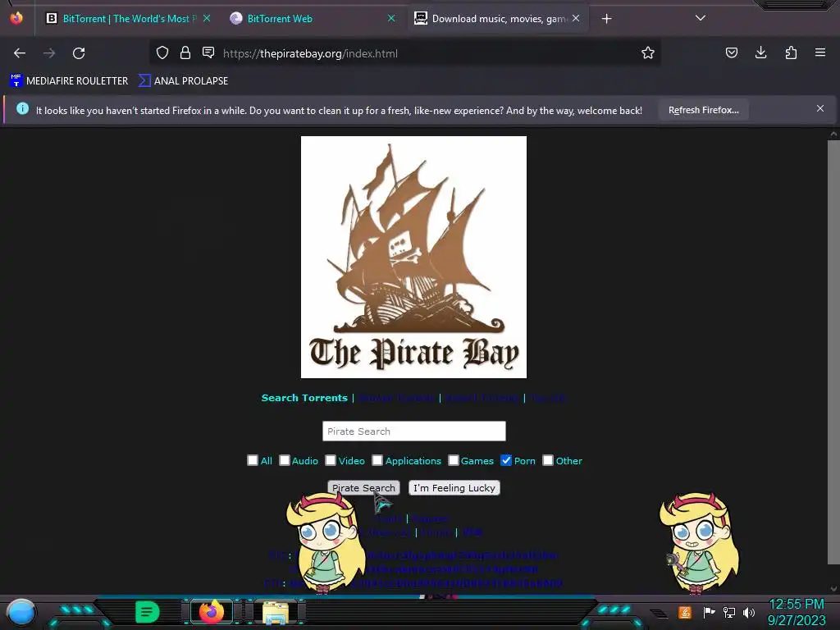Click the I'm Feeling Lucky button
Screen dimensions: 840x630
click(454, 487)
